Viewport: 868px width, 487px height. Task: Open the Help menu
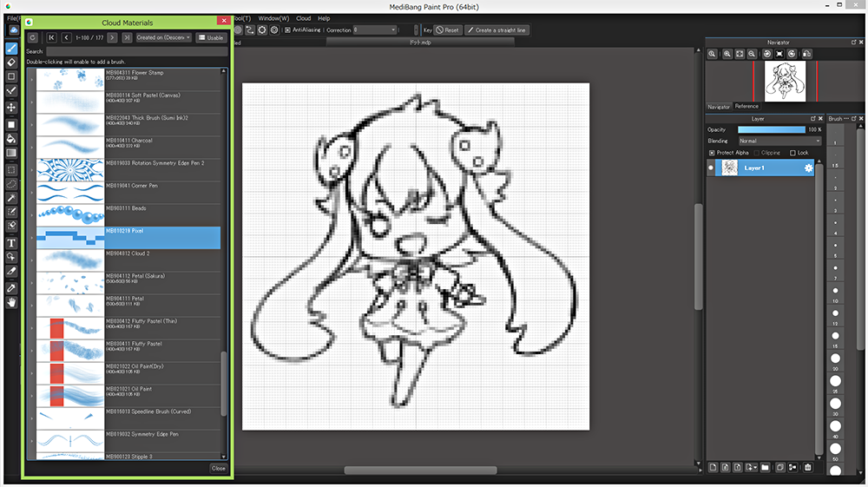coord(324,18)
